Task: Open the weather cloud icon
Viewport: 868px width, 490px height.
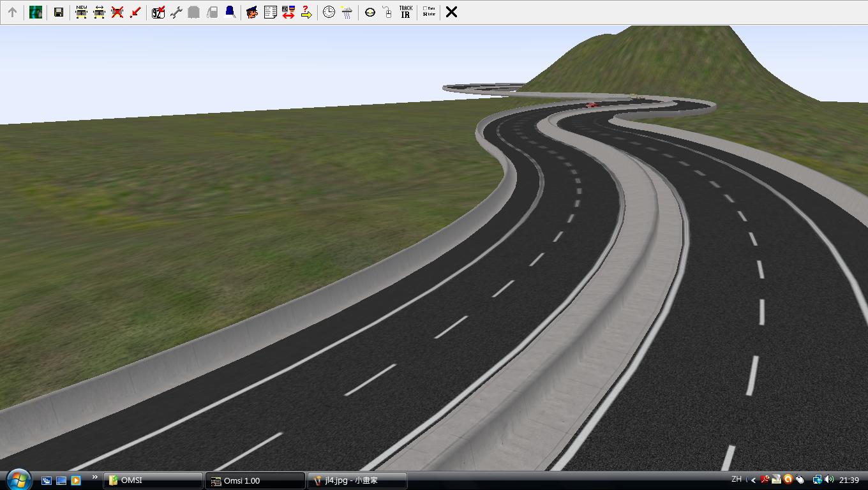Action: 347,12
